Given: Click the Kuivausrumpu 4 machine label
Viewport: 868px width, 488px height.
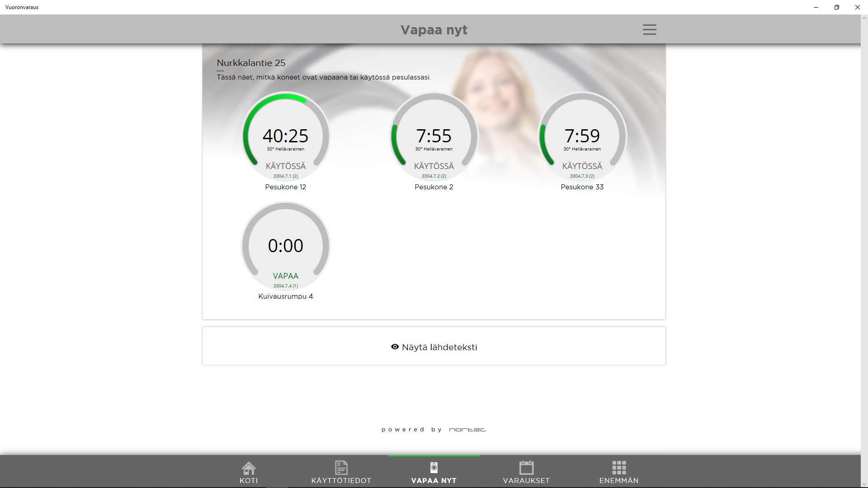Looking at the screenshot, I should [x=286, y=296].
